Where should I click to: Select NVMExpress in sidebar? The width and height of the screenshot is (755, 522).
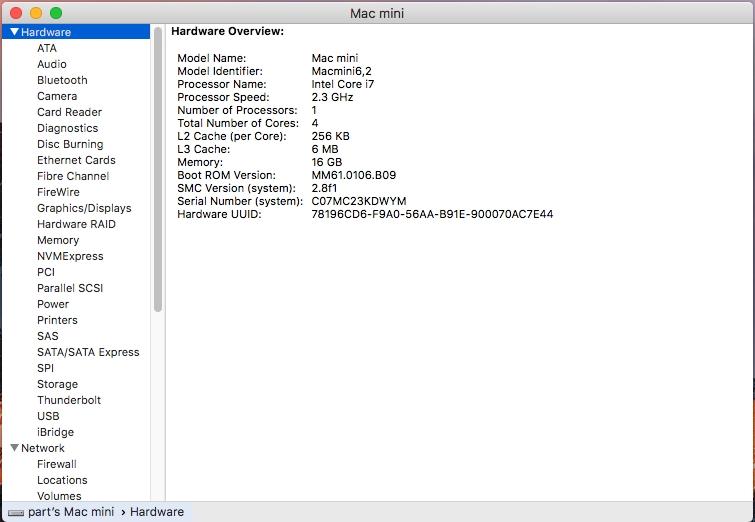click(x=70, y=256)
